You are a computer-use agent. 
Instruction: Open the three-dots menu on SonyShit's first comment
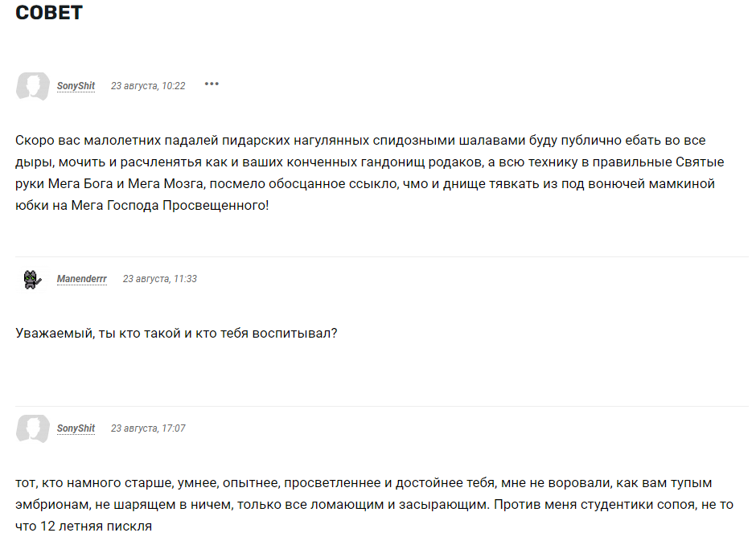pos(212,84)
